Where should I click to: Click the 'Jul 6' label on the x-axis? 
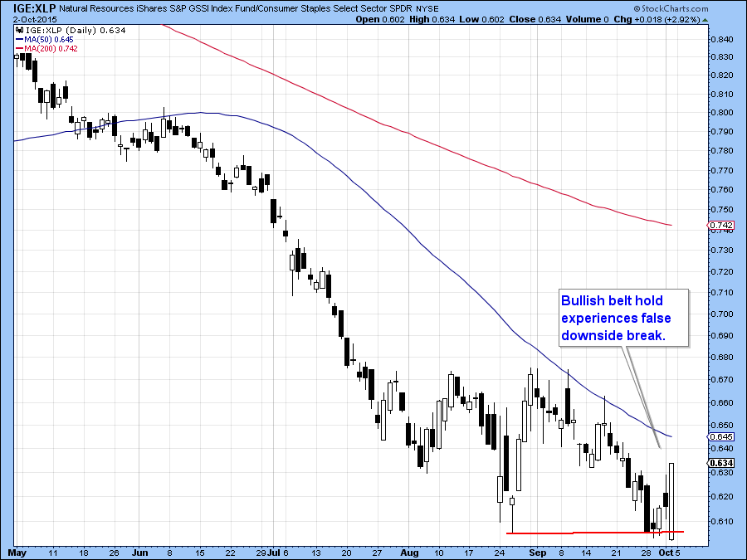coord(278,553)
